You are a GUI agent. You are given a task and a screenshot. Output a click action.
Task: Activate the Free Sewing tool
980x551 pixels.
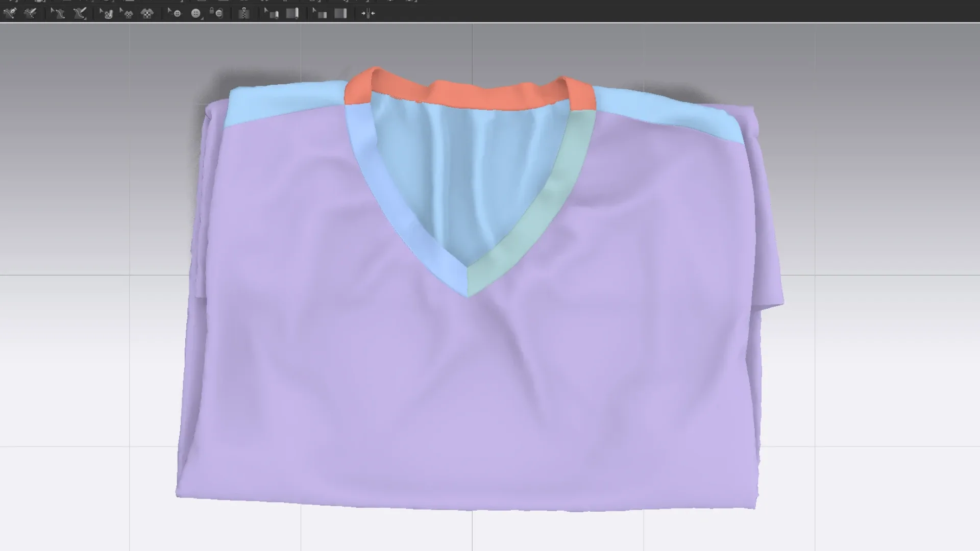pyautogui.click(x=80, y=13)
